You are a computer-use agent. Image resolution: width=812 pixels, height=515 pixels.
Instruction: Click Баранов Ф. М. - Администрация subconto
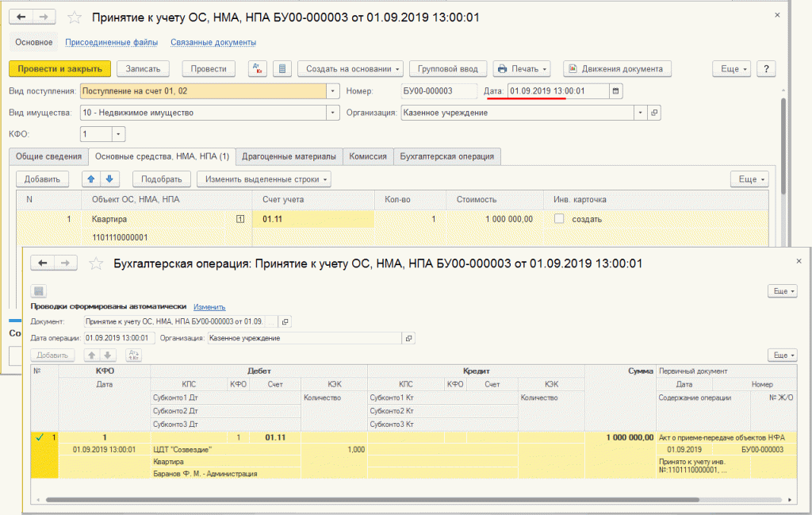[225, 474]
